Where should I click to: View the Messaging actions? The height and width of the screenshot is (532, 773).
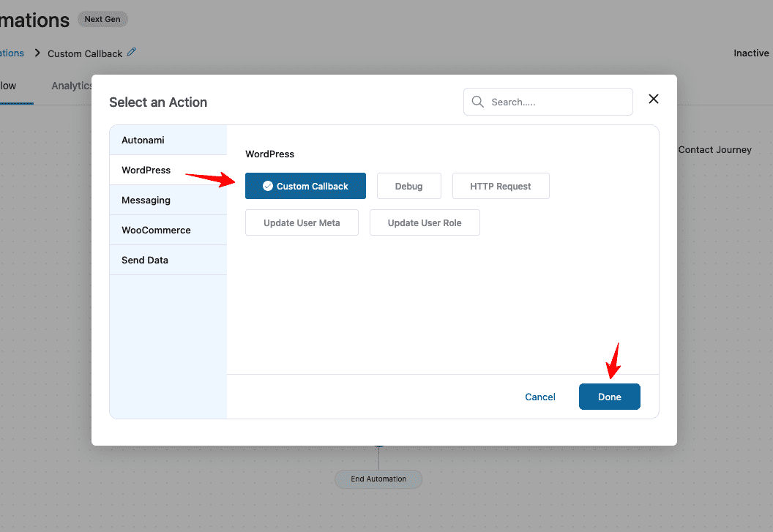point(146,199)
